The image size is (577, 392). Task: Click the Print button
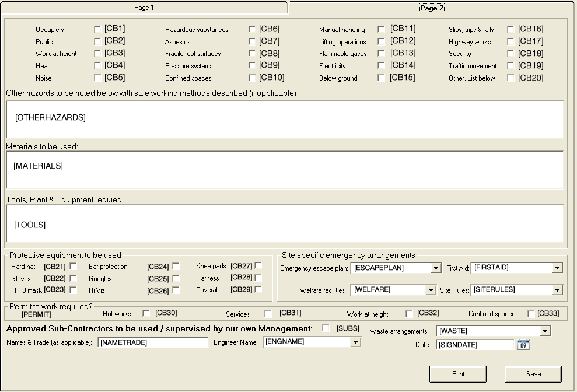458,374
